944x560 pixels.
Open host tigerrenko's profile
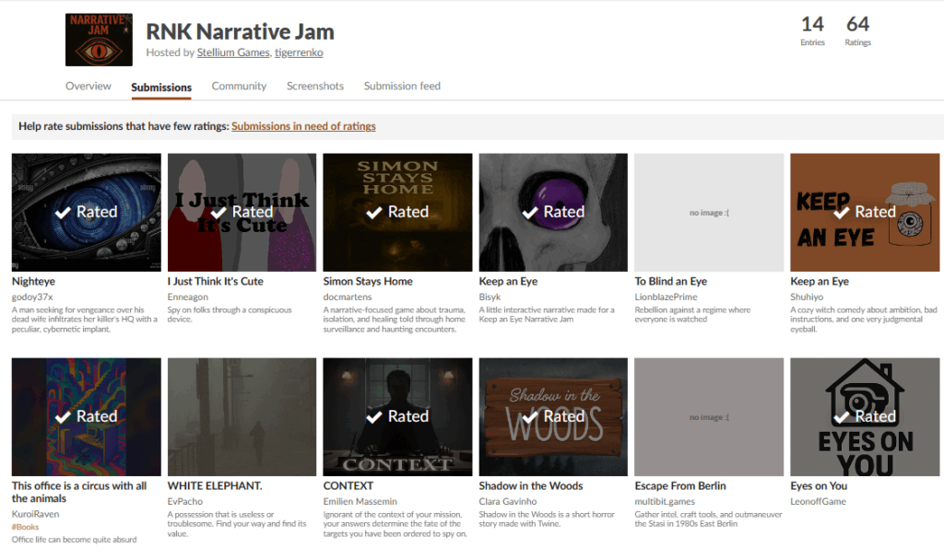coord(299,53)
